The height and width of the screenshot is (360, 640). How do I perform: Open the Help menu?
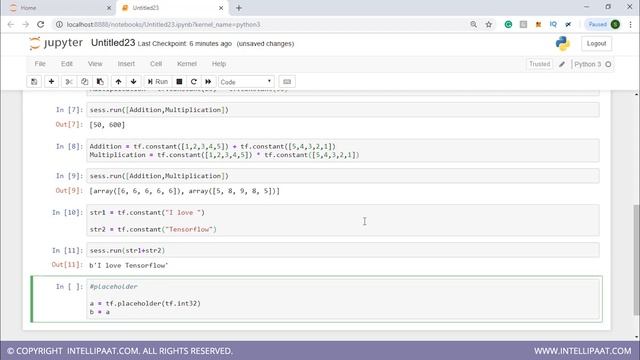pos(219,64)
